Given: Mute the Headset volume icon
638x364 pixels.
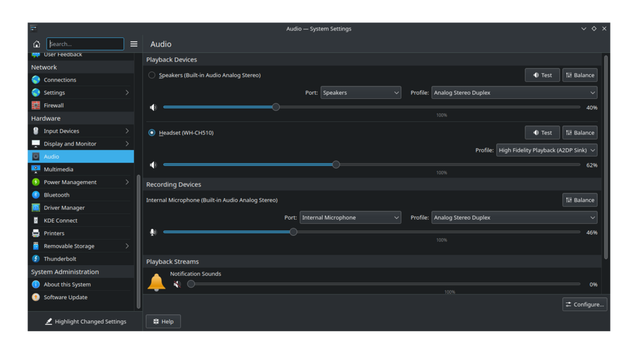Looking at the screenshot, I should (153, 165).
